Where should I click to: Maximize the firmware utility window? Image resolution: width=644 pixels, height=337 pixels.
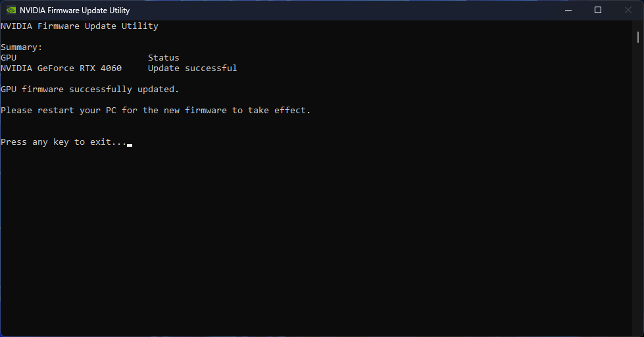point(598,11)
